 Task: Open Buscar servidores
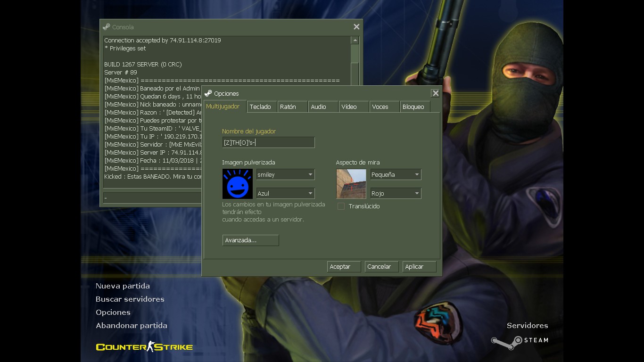point(130,299)
